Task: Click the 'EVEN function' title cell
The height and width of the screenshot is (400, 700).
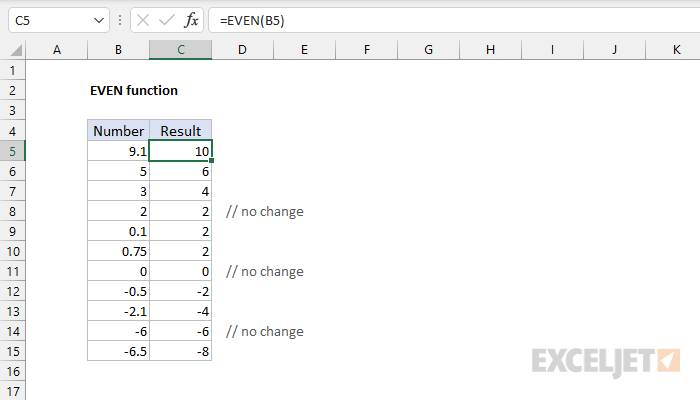Action: click(x=134, y=91)
